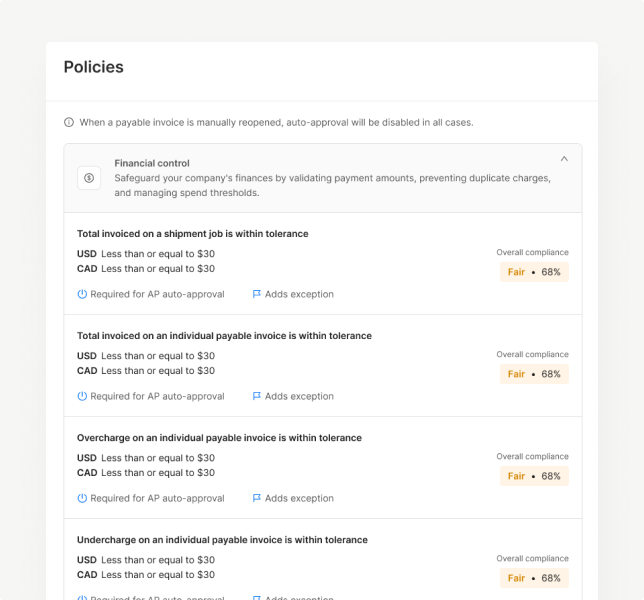Click the Policies page heading
The height and width of the screenshot is (600, 644).
94,67
